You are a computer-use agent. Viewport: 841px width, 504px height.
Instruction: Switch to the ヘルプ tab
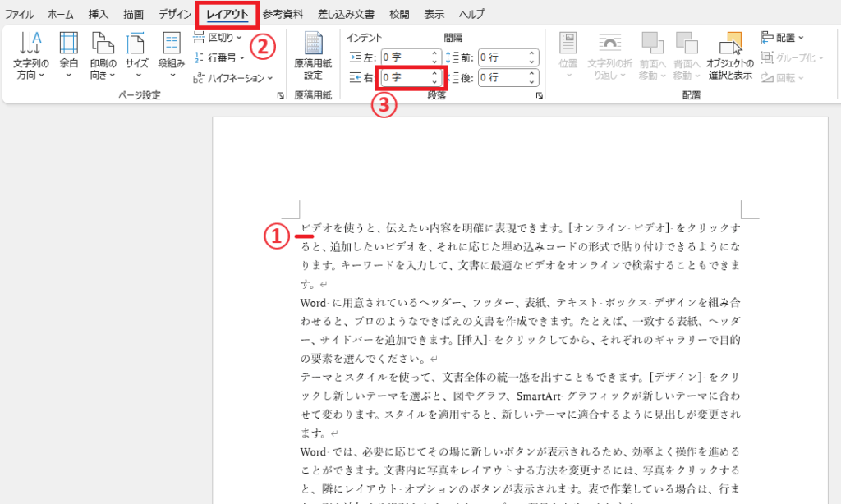tap(471, 15)
